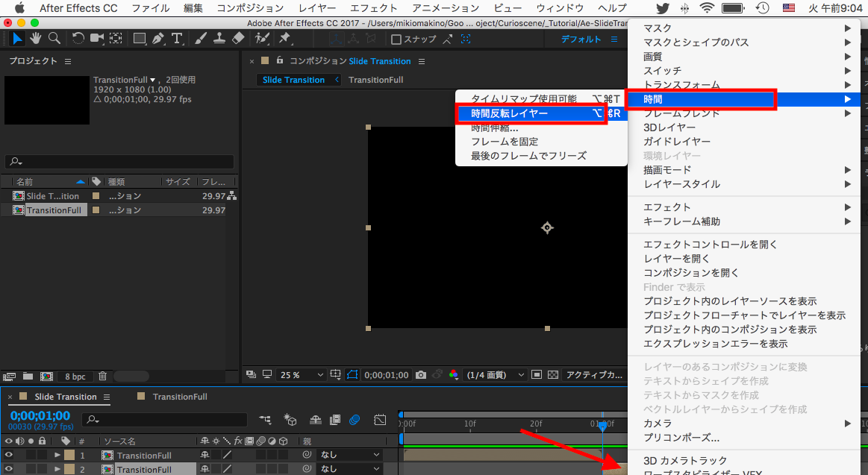Open the 25% magnification dropdown
This screenshot has height=475, width=868.
click(x=302, y=375)
